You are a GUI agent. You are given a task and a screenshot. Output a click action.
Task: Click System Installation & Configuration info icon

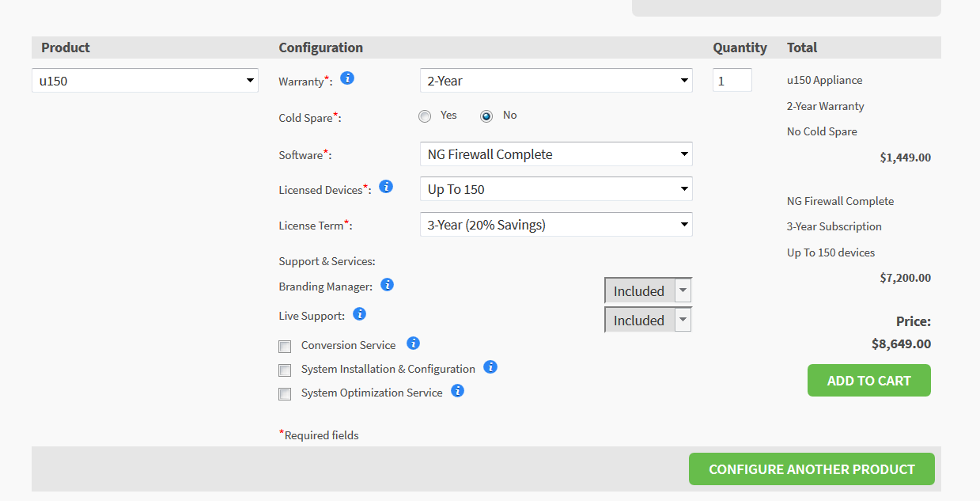(490, 367)
